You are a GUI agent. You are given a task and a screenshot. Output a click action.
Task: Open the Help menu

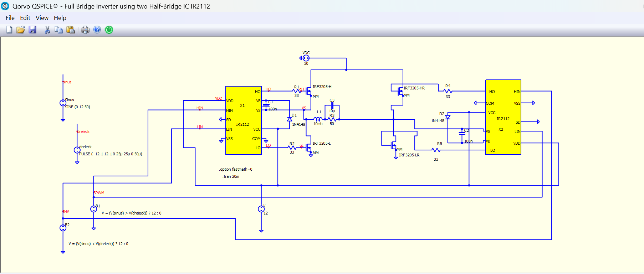[60, 18]
